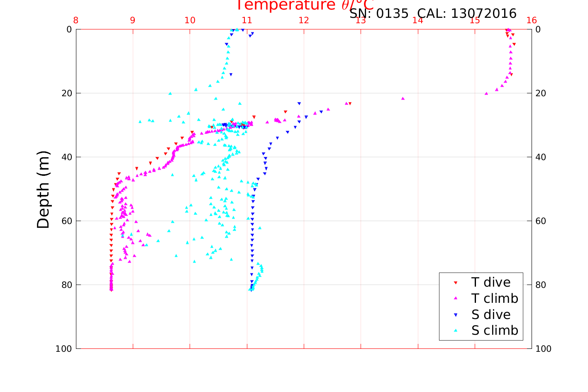Click the top axis tick label 8

tap(76, 20)
